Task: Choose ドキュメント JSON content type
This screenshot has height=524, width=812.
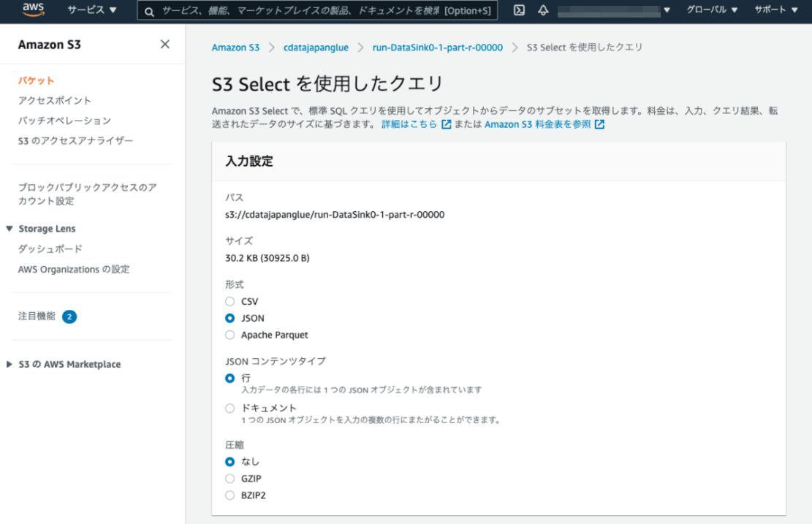Action: [230, 408]
